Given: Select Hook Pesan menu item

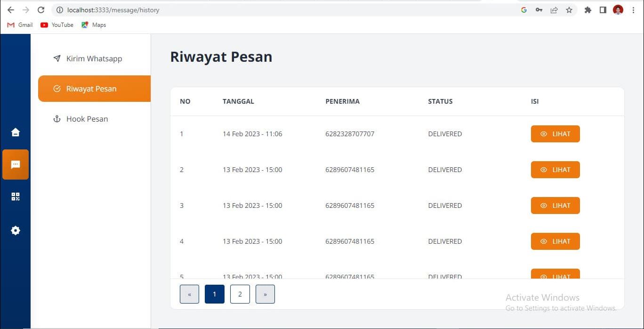Looking at the screenshot, I should coord(87,119).
